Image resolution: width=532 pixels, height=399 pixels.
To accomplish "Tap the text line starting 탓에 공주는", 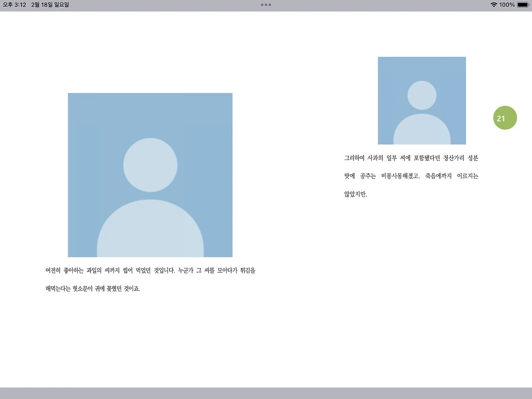I will [411, 176].
